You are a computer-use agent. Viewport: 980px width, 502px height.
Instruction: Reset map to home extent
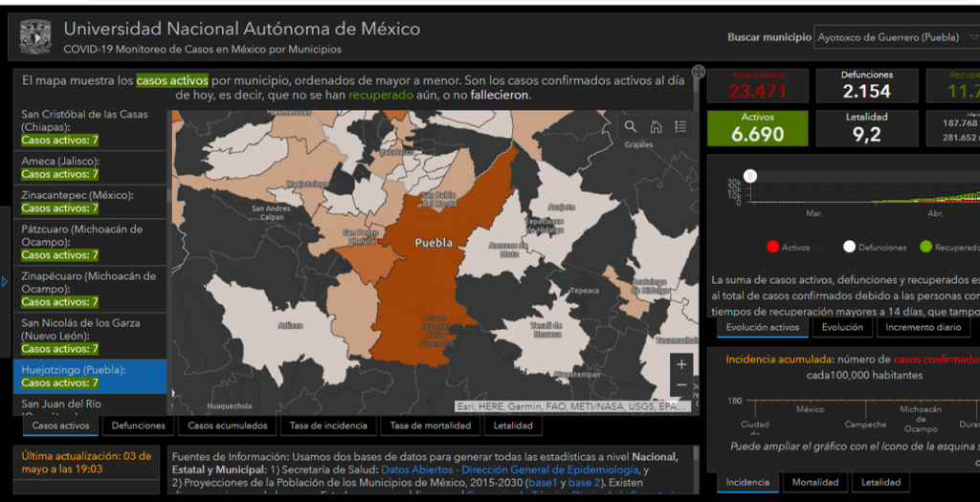click(656, 127)
